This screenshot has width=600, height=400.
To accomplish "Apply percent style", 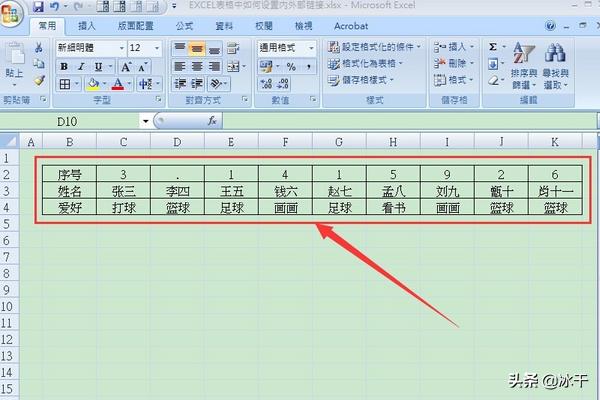I will click(291, 67).
